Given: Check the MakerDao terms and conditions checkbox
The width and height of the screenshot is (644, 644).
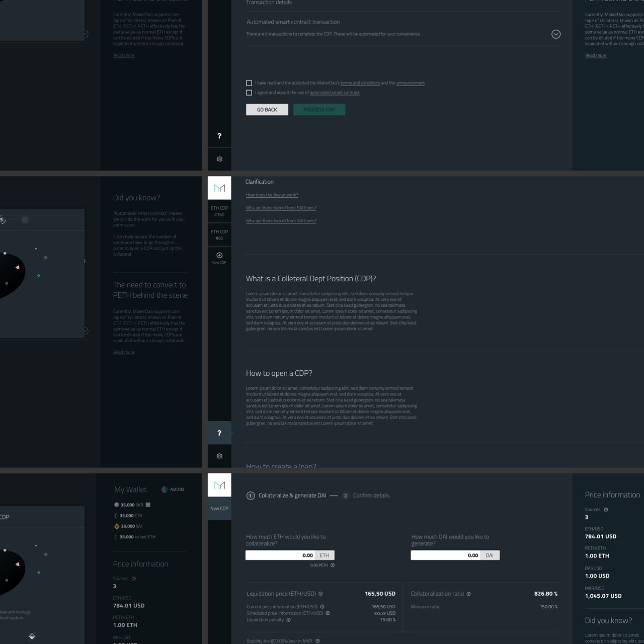Looking at the screenshot, I should pyautogui.click(x=249, y=83).
